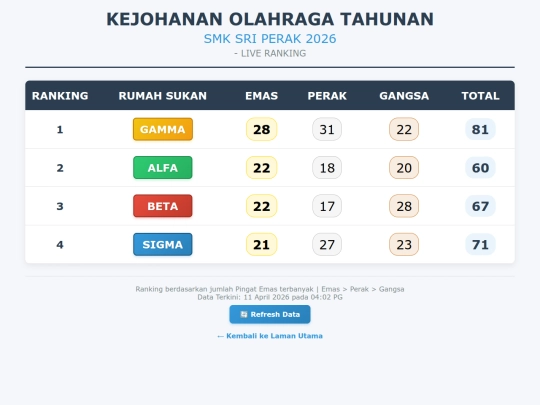The width and height of the screenshot is (540, 405).
Task: Click GAMMA's silver count 31
Action: pos(327,129)
